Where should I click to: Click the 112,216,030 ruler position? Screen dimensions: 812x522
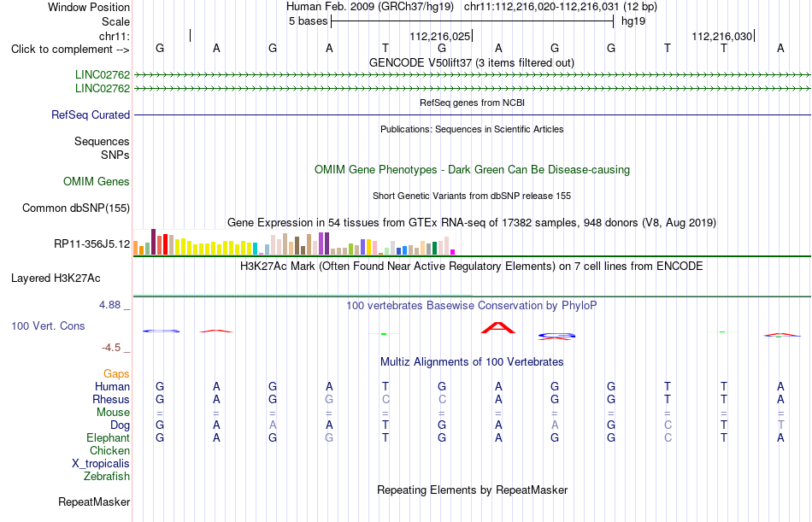click(722, 36)
